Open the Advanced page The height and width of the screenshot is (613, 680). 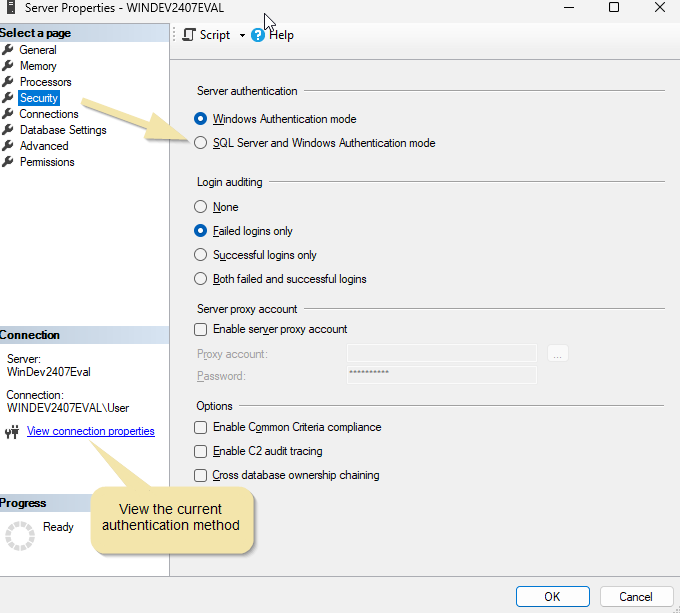click(x=44, y=146)
